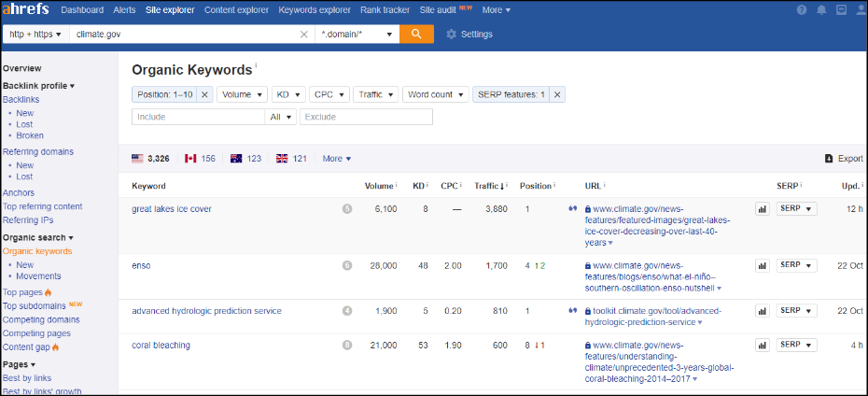Click word count badge for coral bleaching
The height and width of the screenshot is (396, 868).
[347, 346]
